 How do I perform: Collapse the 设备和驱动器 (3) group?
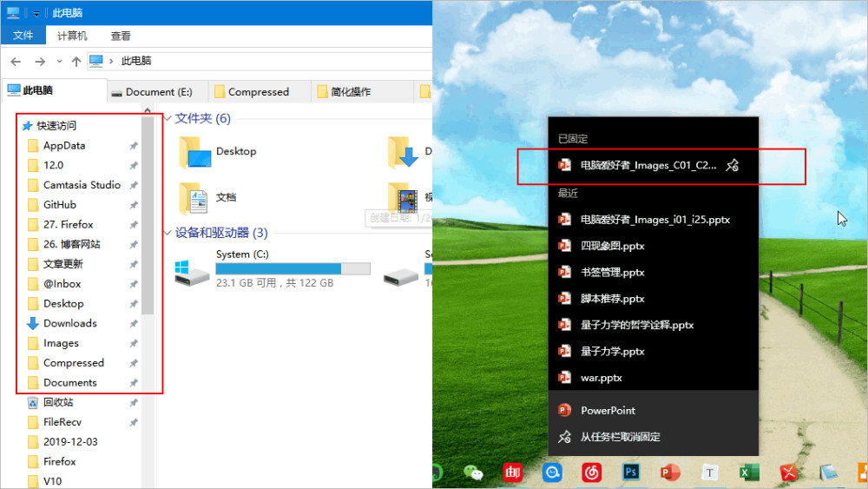click(x=168, y=233)
